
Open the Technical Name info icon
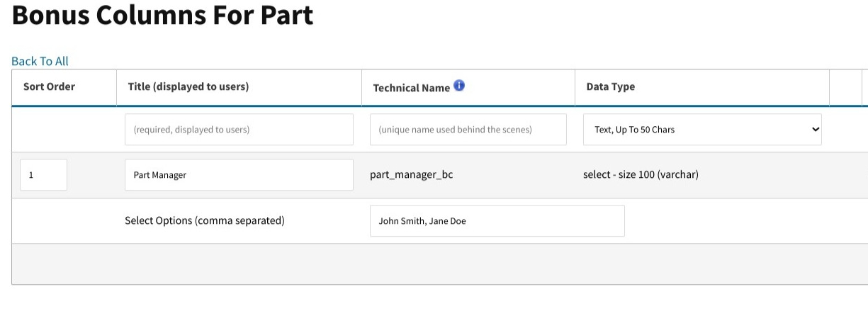[x=459, y=86]
